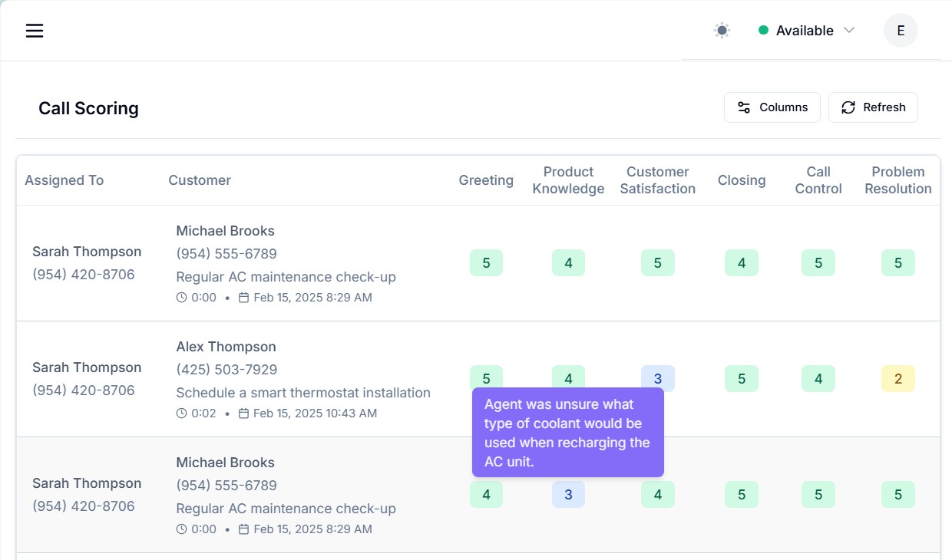Click the Call Control column header
Viewport: 952px width, 560px height.
818,180
